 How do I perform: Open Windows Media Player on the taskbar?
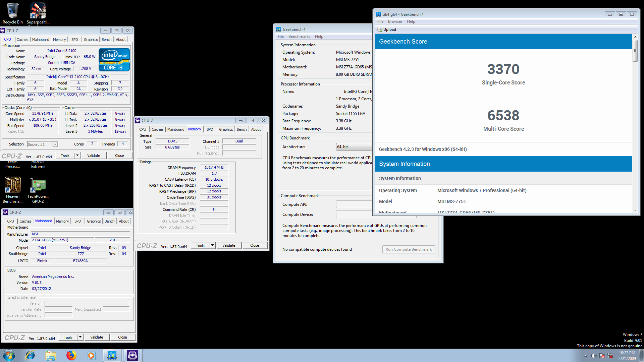92,355
